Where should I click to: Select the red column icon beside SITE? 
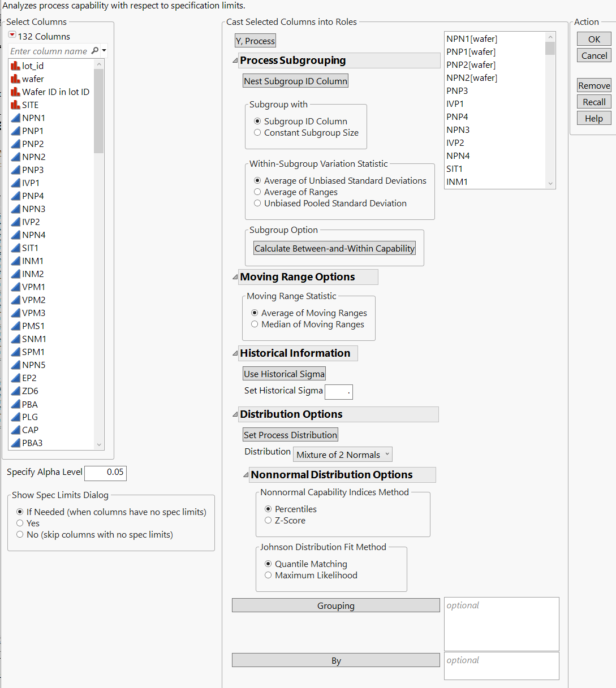coord(15,105)
